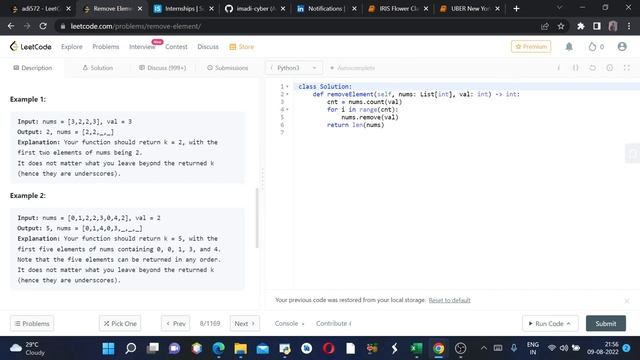Open editor shortcuts info icon

(559, 68)
